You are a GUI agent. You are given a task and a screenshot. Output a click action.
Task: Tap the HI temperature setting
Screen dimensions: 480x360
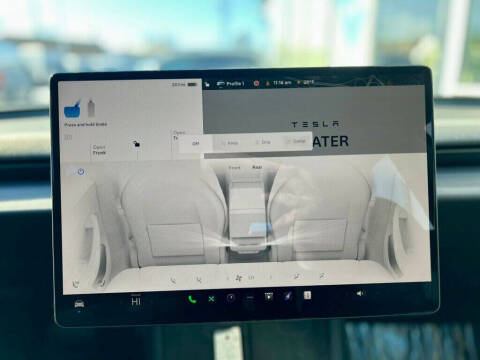136,302
